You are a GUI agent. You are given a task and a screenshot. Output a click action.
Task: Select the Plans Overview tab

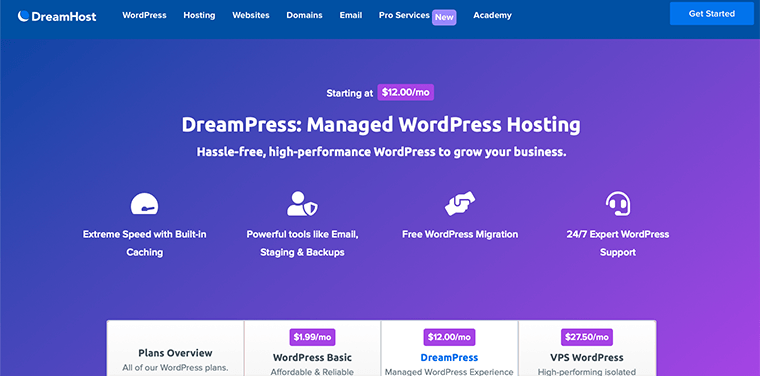point(175,348)
